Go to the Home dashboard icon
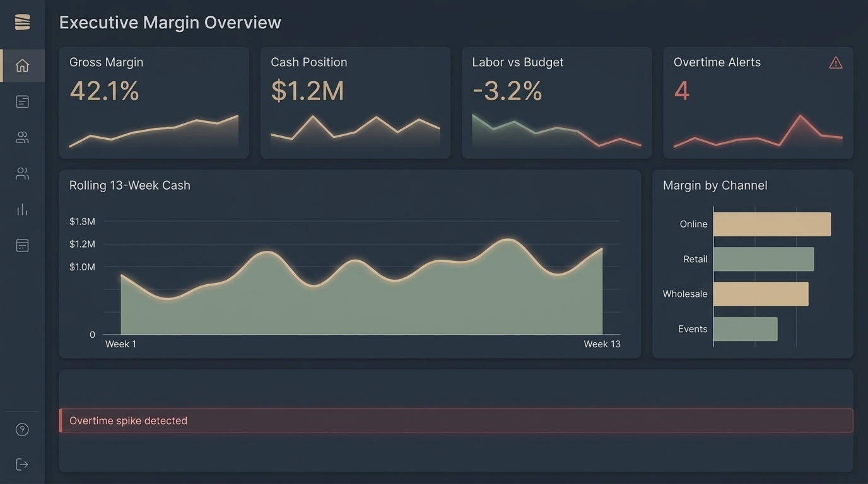The image size is (868, 484). coord(22,66)
